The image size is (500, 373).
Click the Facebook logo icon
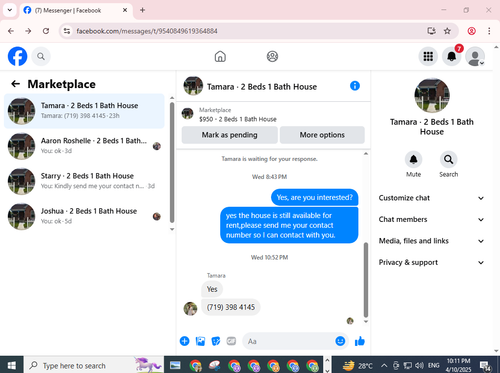[x=17, y=56]
